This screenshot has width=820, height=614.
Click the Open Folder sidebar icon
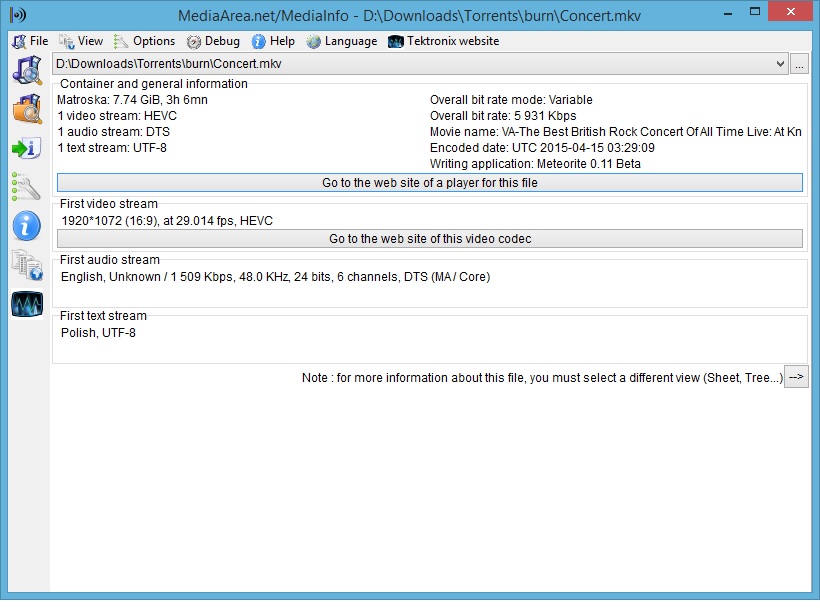pyautogui.click(x=27, y=109)
